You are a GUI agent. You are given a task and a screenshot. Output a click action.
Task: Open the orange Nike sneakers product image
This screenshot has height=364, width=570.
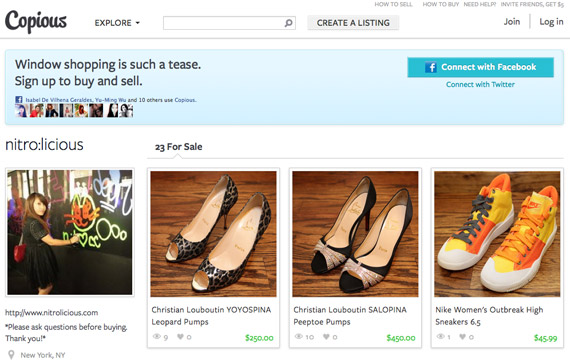tap(497, 234)
